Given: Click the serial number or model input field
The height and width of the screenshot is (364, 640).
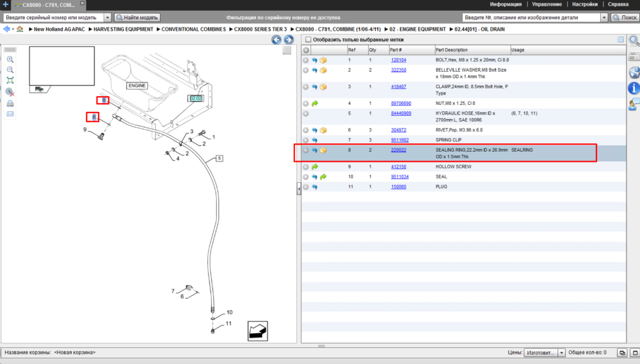Looking at the screenshot, I should click(54, 17).
